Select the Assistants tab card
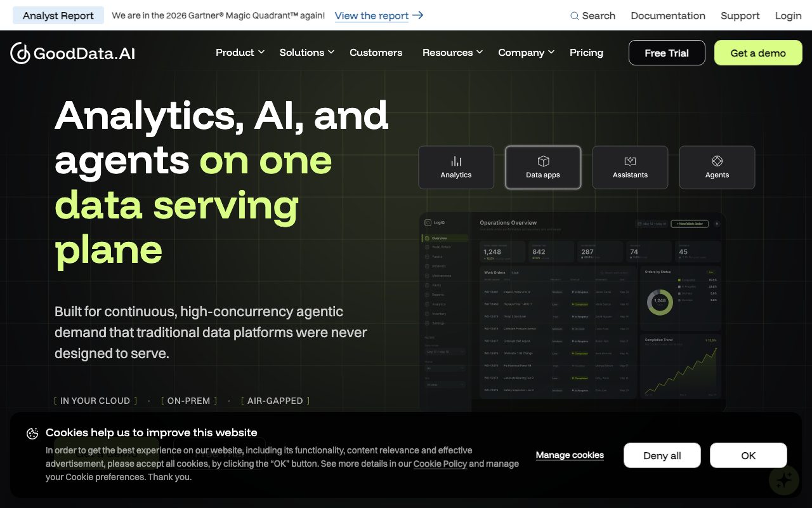Viewport: 812px width, 508px height. tap(630, 168)
